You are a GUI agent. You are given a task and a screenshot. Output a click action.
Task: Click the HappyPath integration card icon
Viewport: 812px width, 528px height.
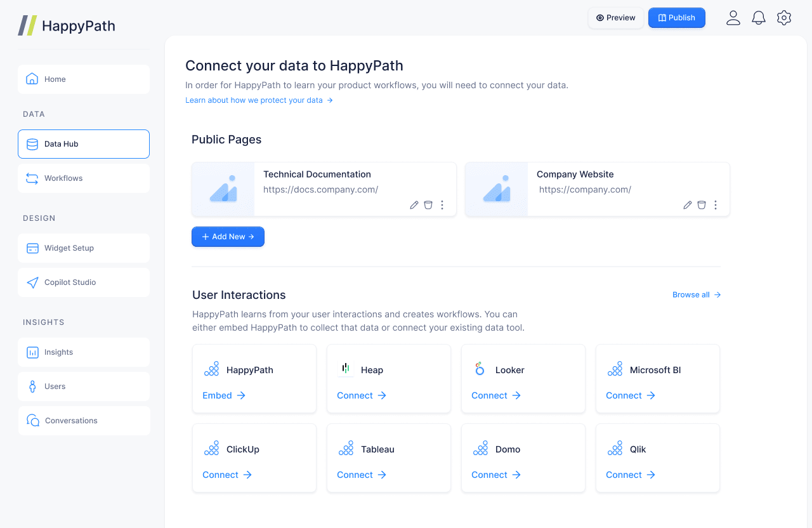(x=211, y=369)
